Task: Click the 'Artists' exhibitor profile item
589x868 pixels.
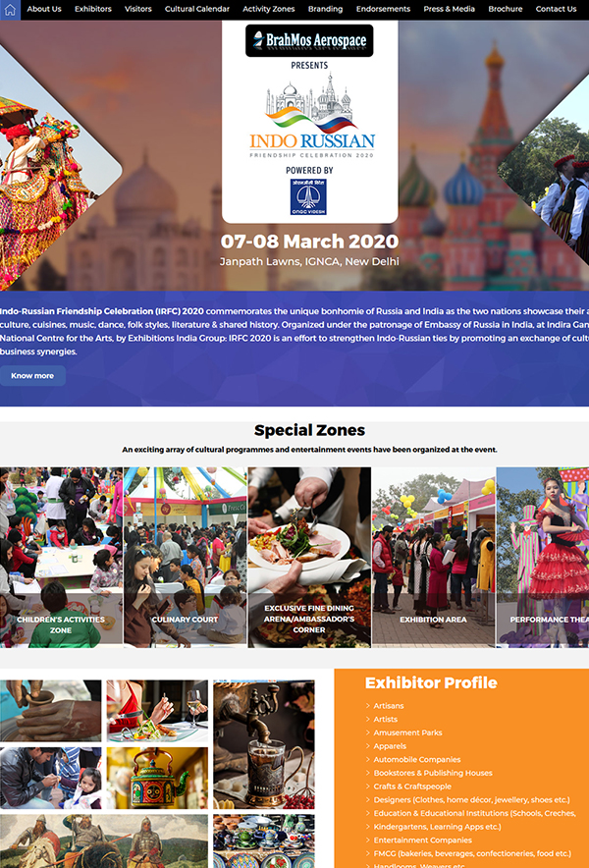Action: click(385, 719)
